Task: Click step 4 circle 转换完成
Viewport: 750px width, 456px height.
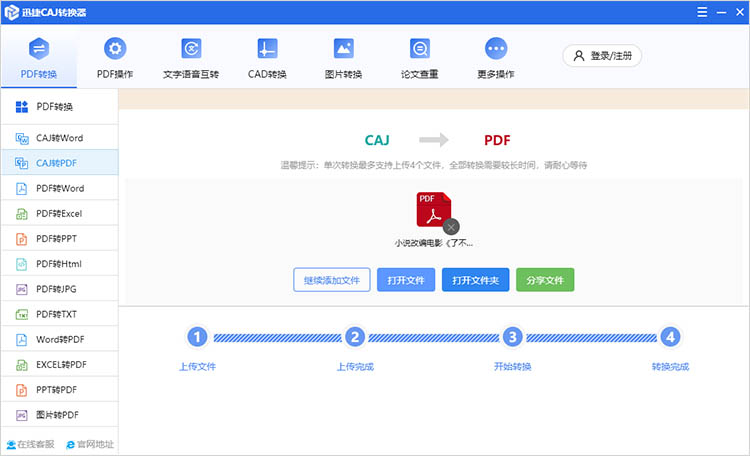Action: [670, 337]
